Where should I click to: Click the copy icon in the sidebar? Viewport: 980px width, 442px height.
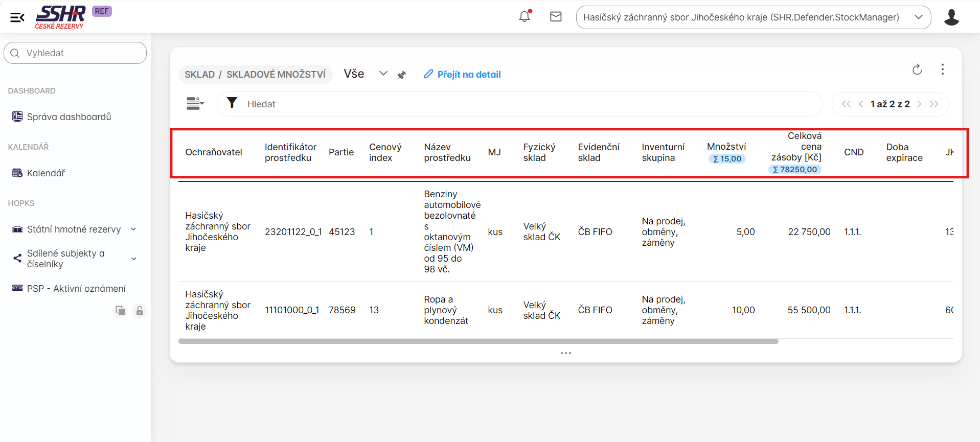(121, 311)
